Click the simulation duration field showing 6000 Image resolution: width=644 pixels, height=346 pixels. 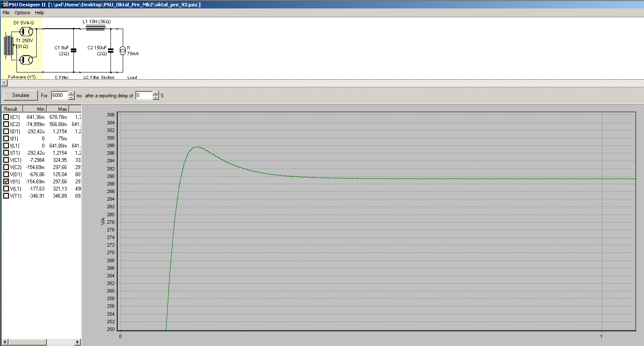(59, 96)
